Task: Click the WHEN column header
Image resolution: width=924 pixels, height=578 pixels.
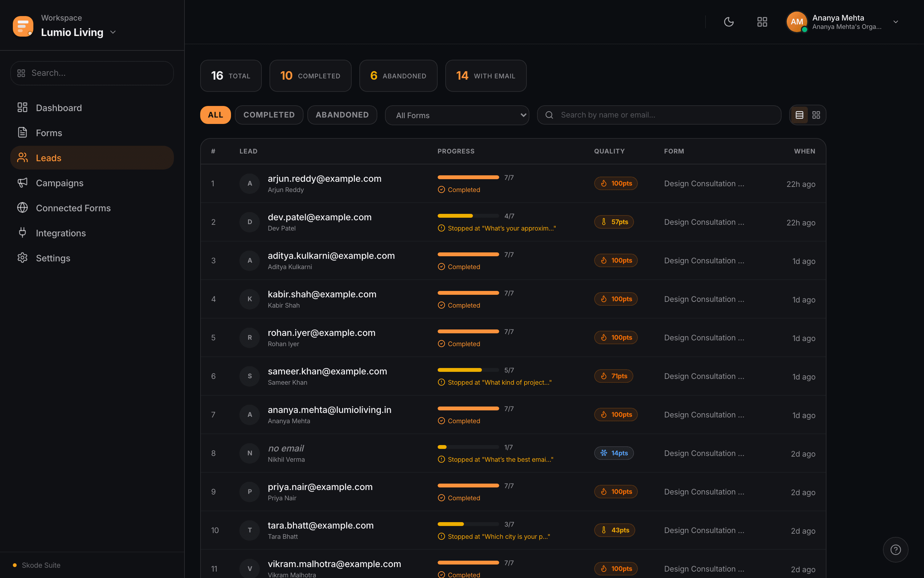Action: click(x=805, y=151)
